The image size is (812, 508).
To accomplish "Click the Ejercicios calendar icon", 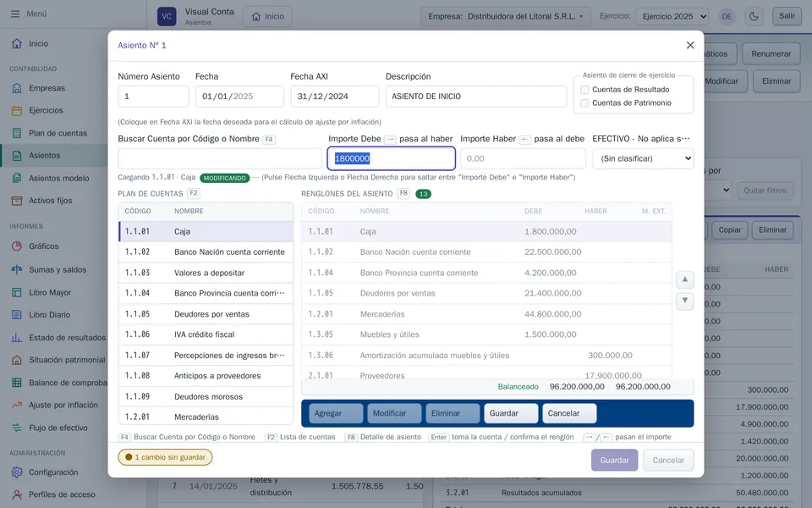I will tap(17, 110).
